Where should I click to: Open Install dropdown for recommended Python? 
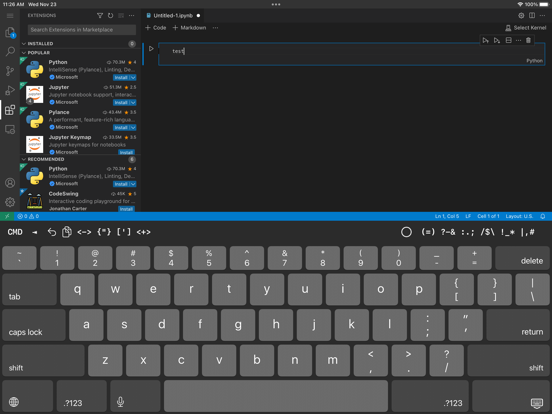pos(133,184)
